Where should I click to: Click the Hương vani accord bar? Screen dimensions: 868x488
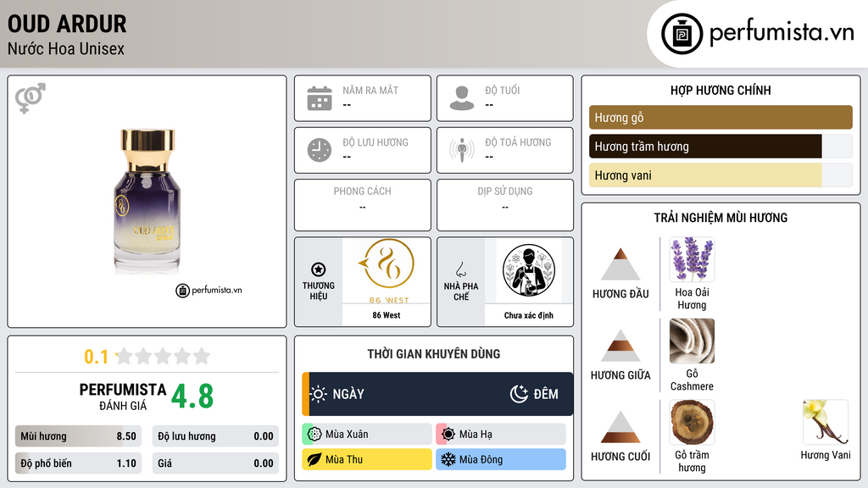tap(721, 175)
